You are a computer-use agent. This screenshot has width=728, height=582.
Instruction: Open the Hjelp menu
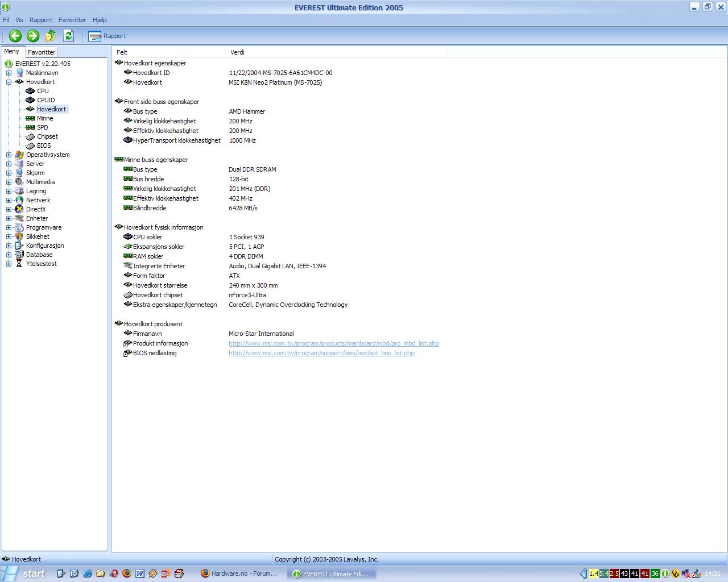click(100, 20)
